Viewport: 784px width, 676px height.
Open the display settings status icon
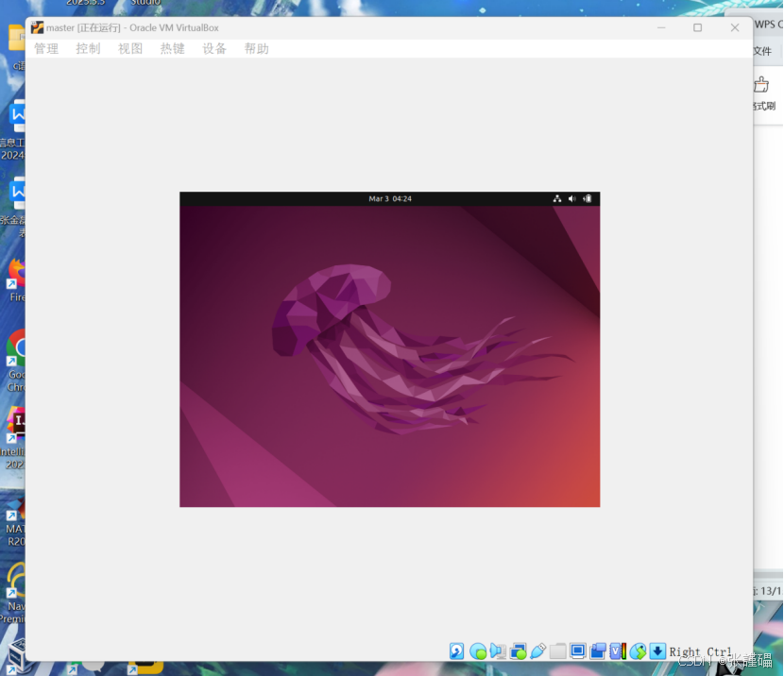coord(577,651)
